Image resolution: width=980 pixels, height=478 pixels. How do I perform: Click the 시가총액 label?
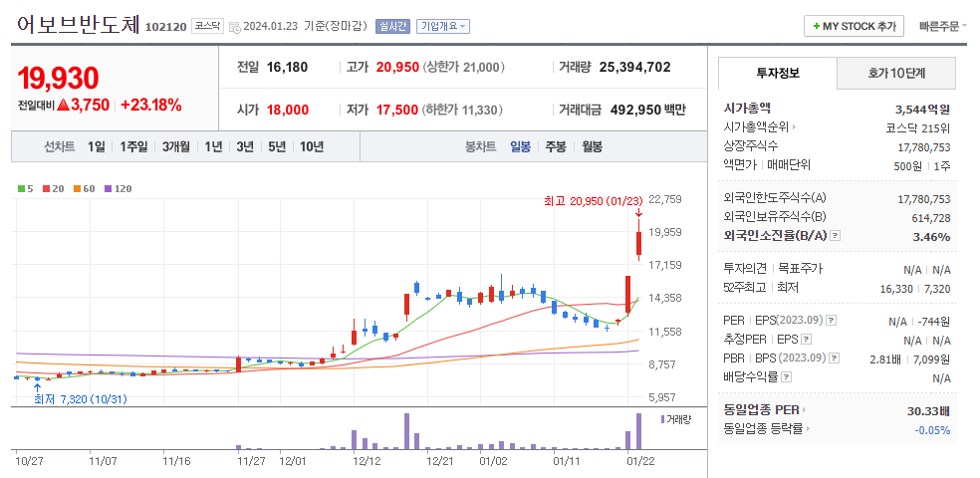(x=747, y=109)
